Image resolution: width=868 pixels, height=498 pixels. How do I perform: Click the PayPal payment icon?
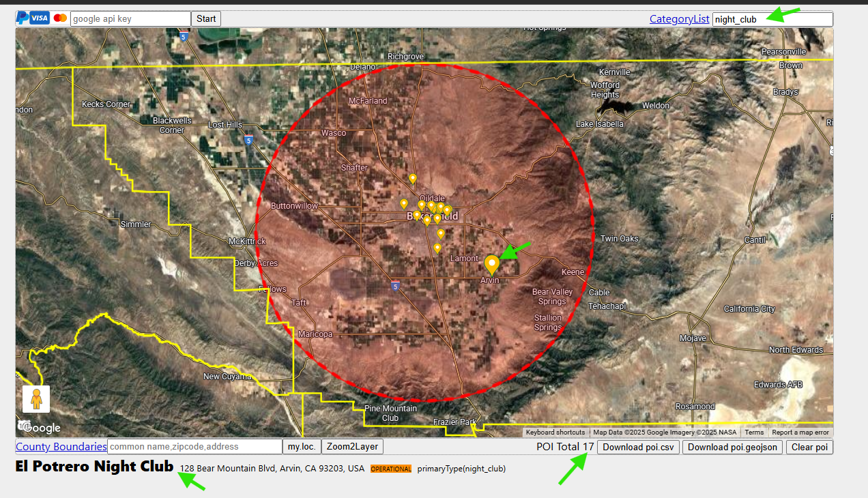[x=23, y=18]
